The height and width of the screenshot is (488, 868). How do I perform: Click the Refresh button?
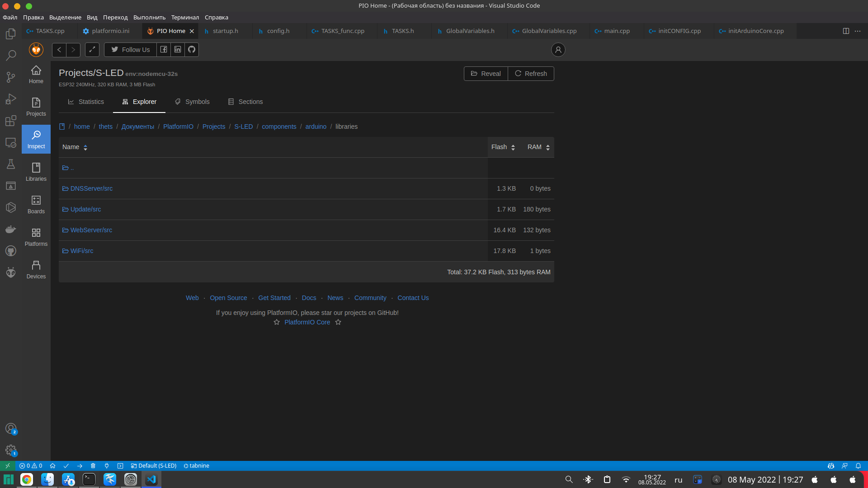(x=531, y=74)
